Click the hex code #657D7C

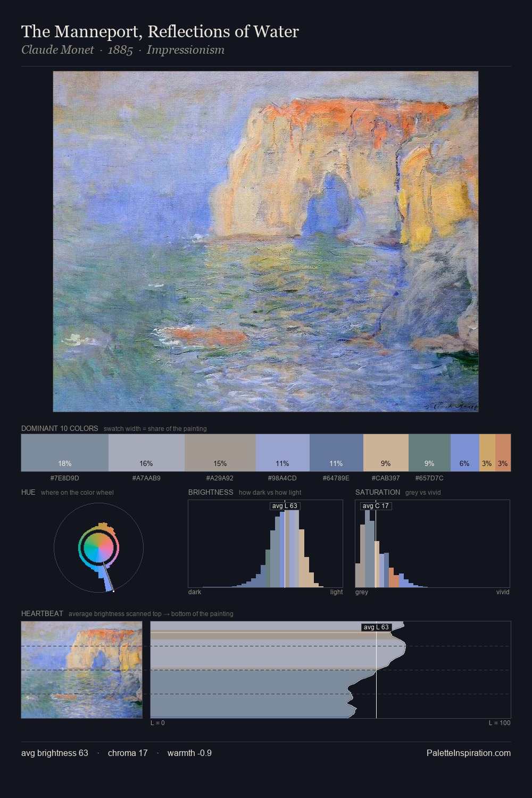click(429, 478)
